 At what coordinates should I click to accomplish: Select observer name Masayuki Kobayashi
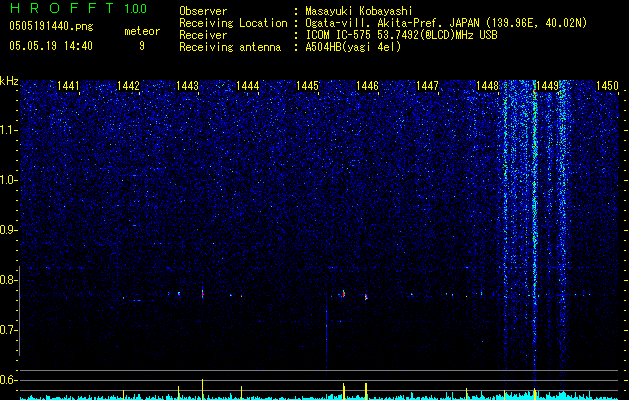coord(359,11)
